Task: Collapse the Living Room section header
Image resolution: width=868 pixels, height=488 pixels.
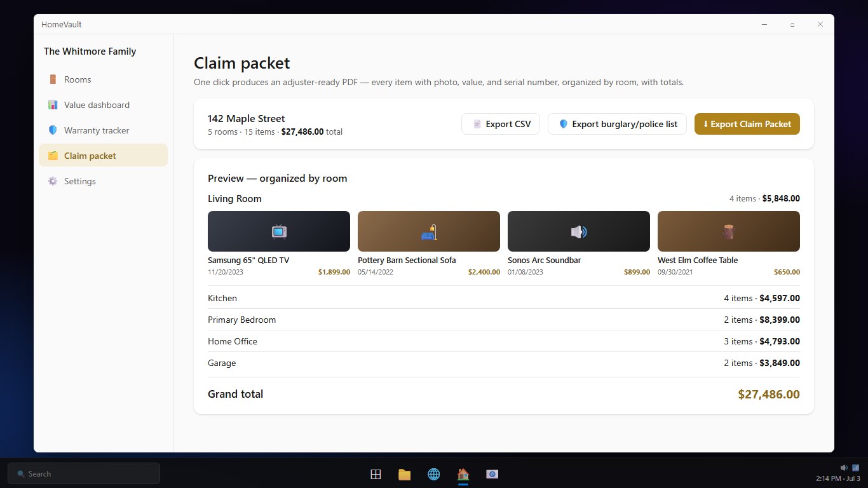Action: tap(504, 199)
